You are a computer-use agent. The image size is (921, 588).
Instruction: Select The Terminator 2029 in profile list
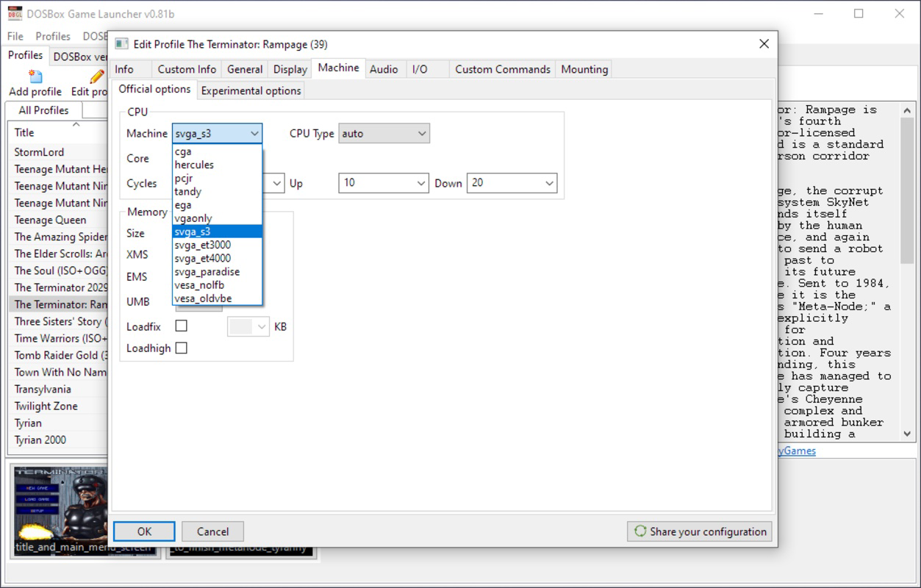[58, 287]
